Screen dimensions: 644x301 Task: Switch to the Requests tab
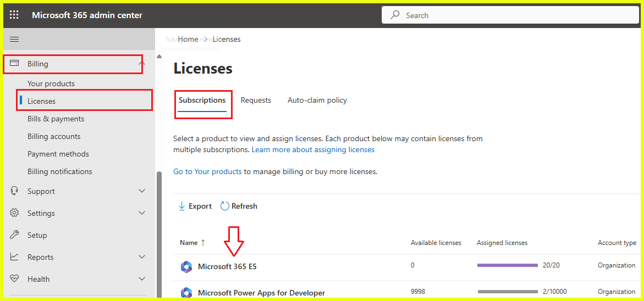256,100
